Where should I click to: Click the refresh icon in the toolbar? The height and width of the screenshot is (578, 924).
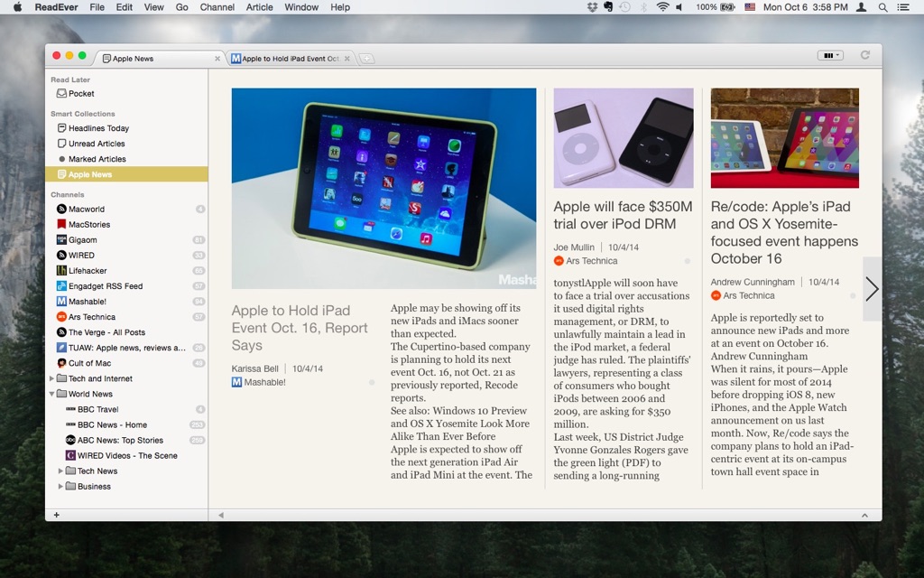click(865, 55)
